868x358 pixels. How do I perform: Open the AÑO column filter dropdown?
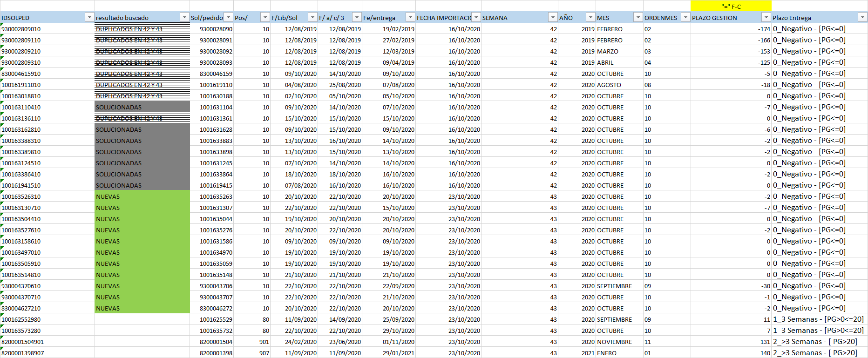[x=590, y=17]
